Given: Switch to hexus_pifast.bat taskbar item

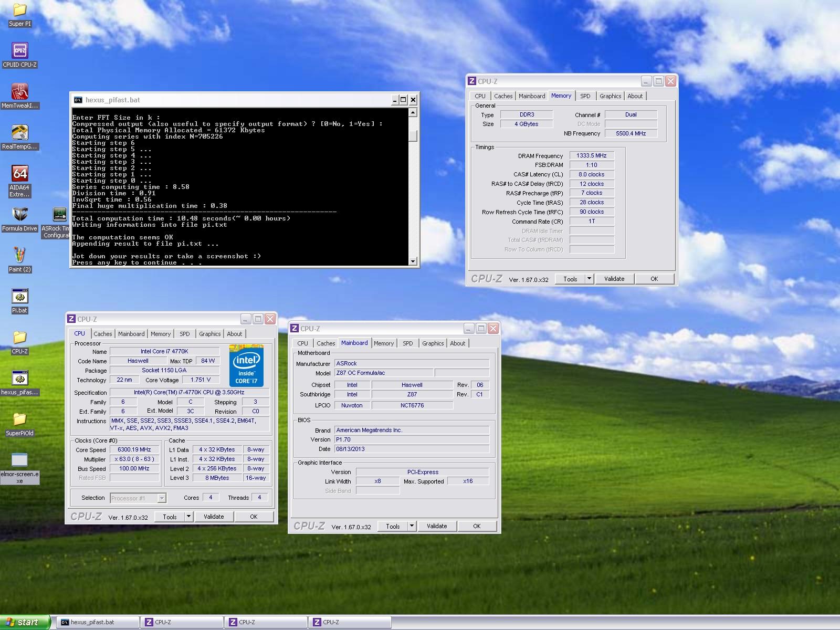Looking at the screenshot, I should pyautogui.click(x=98, y=622).
